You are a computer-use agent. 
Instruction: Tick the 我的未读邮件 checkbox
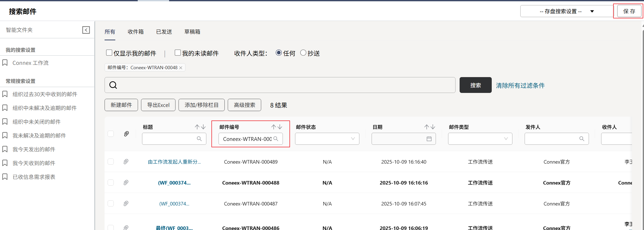coord(178,53)
